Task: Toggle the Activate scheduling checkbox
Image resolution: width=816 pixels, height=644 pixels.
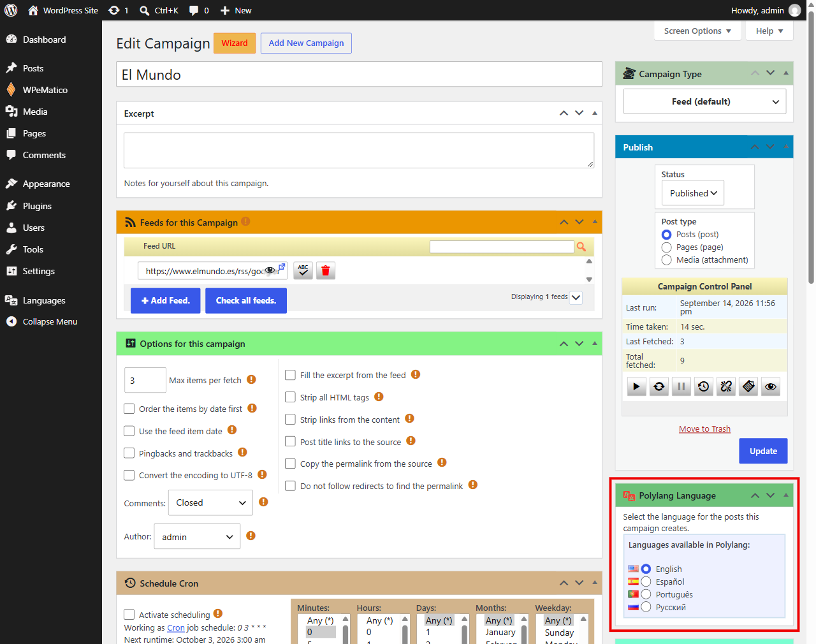Action: coord(129,615)
